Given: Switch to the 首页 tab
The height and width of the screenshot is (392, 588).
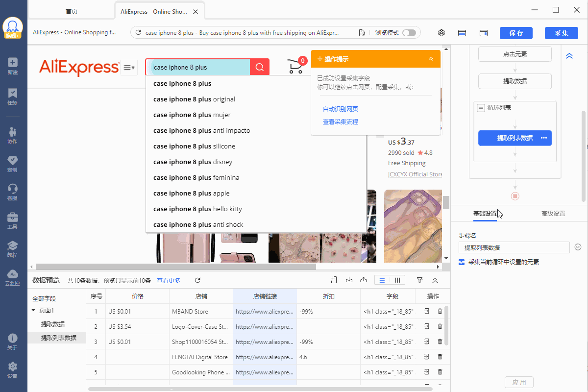Looking at the screenshot, I should (72, 11).
